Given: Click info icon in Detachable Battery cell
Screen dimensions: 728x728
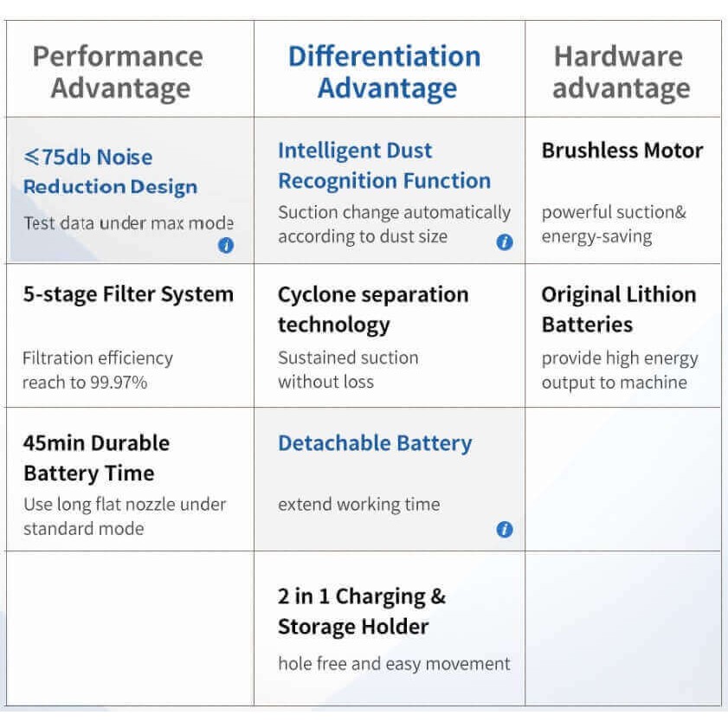Looking at the screenshot, I should (x=505, y=530).
